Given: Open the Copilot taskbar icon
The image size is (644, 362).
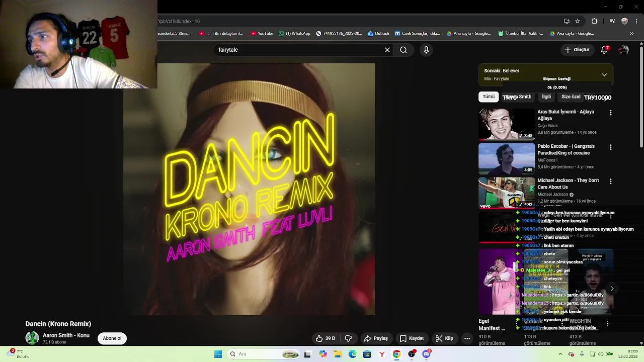Looking at the screenshot, I should pyautogui.click(x=323, y=354).
